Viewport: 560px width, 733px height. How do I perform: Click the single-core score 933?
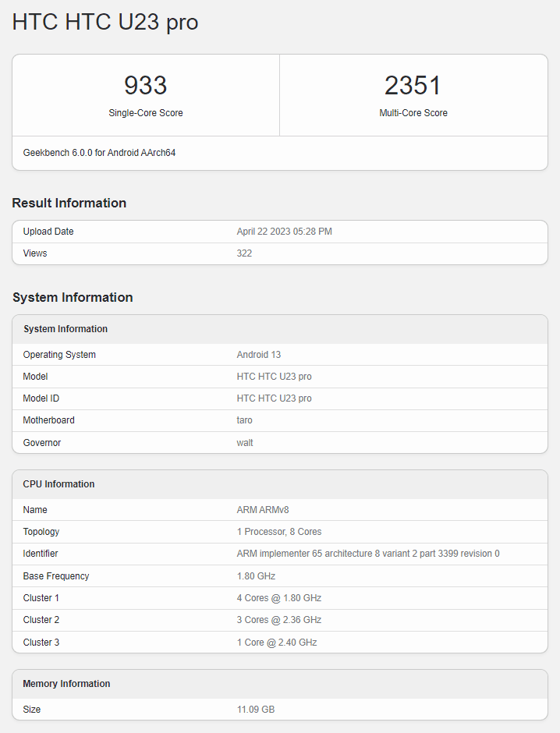146,86
